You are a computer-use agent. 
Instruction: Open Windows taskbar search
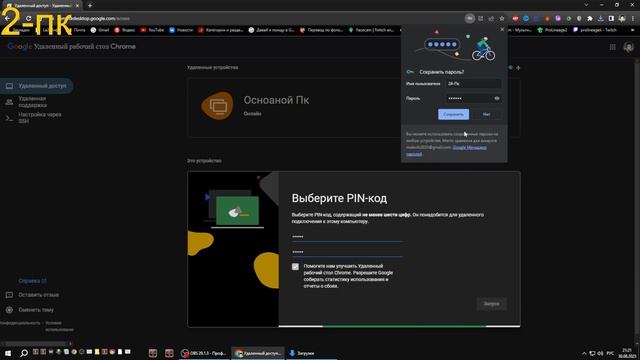tap(24, 353)
